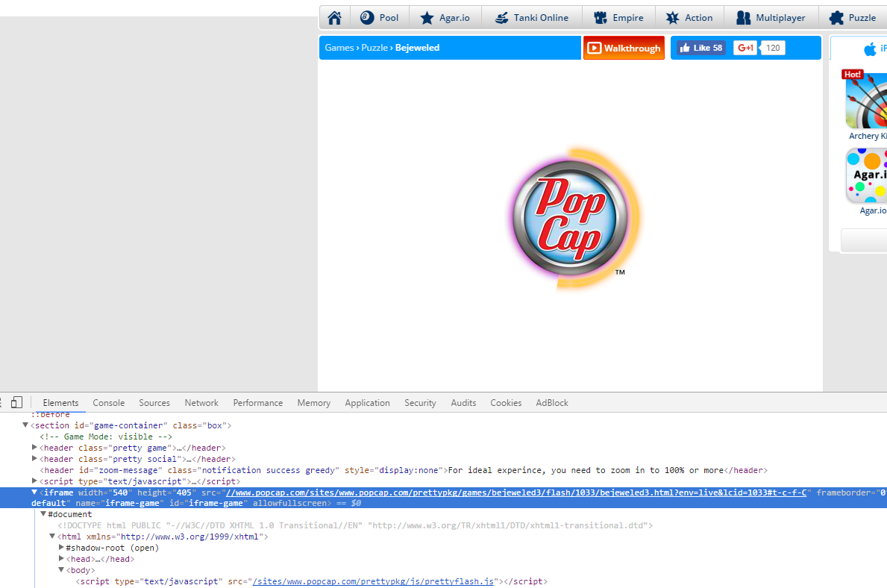The height and width of the screenshot is (588, 887).
Task: Collapse the selected iframe-game node
Action: pyautogui.click(x=34, y=492)
